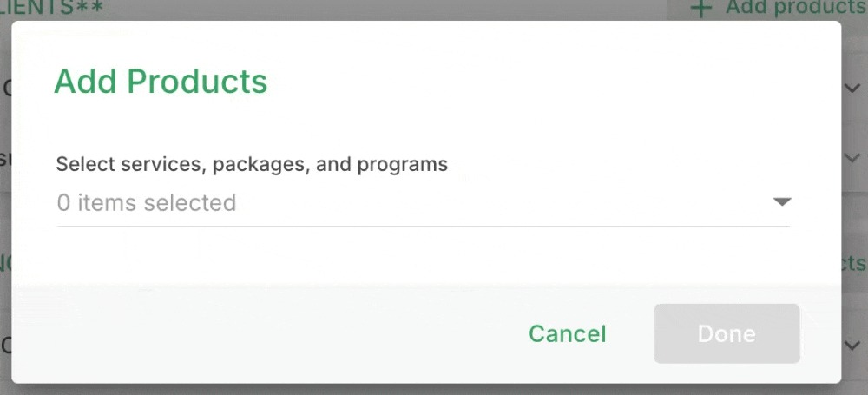Click the gray footer area left of Cancel
The image size is (868, 395).
coord(260,334)
